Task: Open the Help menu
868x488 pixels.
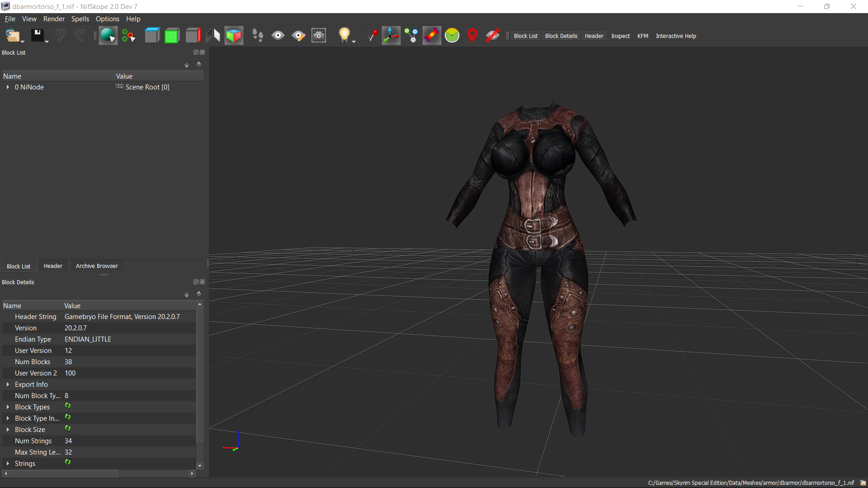Action: tap(133, 19)
